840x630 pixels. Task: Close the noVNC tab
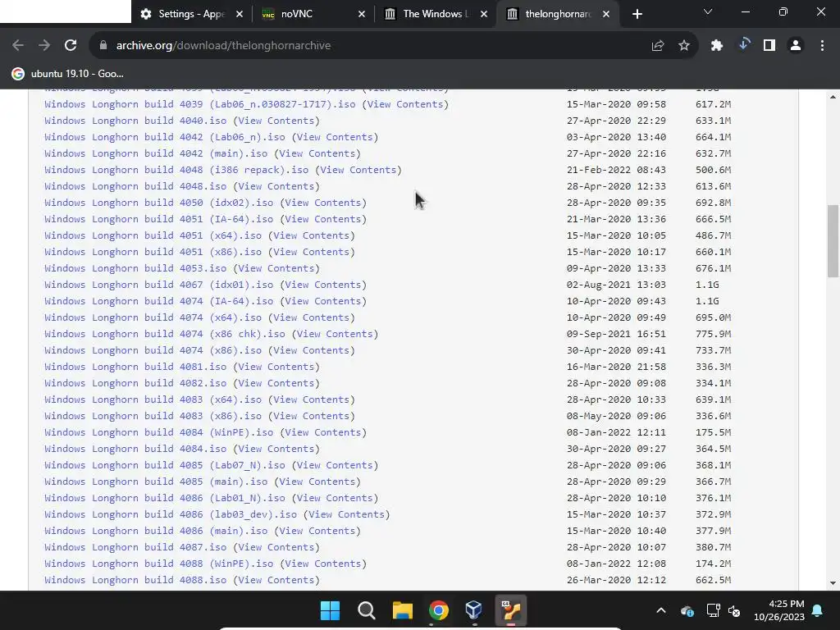[362, 14]
